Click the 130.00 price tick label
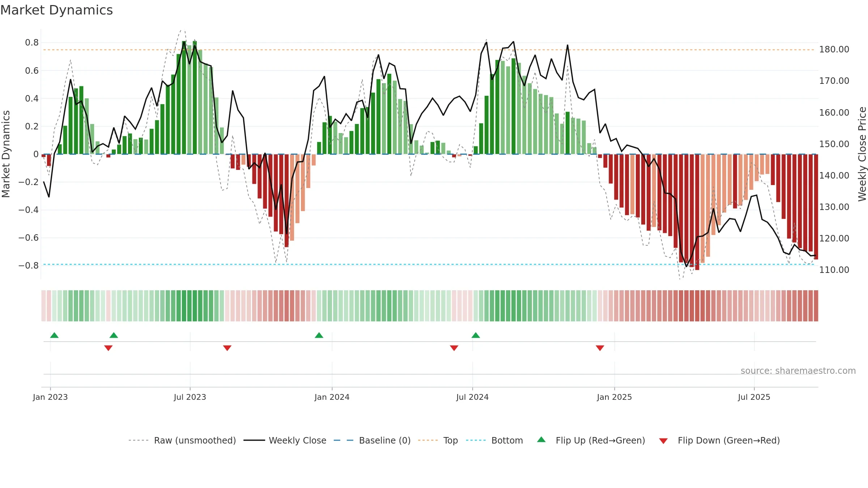This screenshot has width=868, height=488. coord(834,207)
